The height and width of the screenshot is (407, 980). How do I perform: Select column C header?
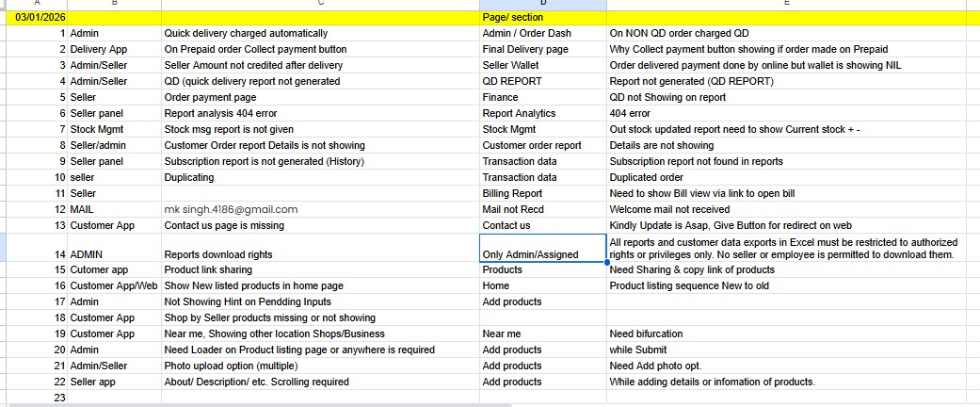[x=320, y=5]
